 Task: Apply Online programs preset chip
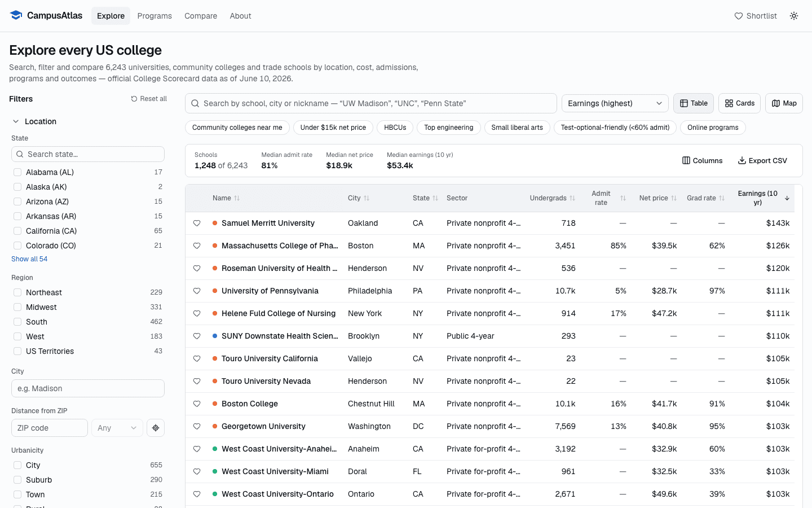[x=713, y=128]
